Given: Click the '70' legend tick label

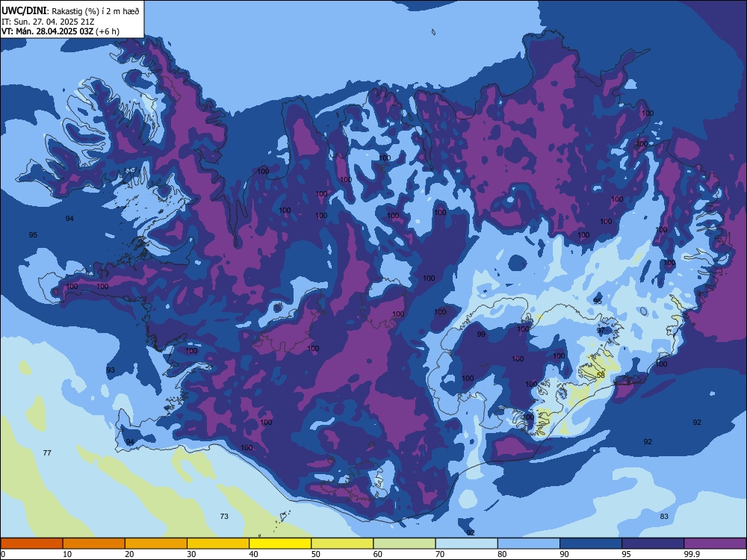Looking at the screenshot, I should tap(440, 554).
